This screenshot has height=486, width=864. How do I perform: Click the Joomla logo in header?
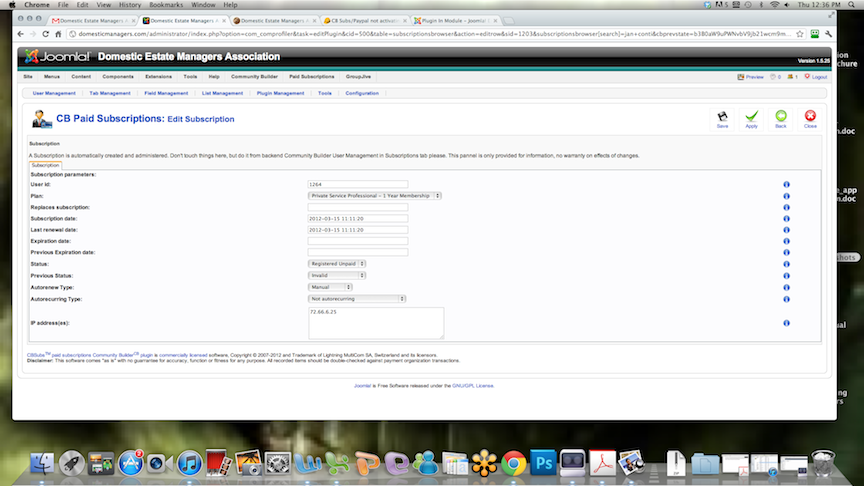click(57, 56)
